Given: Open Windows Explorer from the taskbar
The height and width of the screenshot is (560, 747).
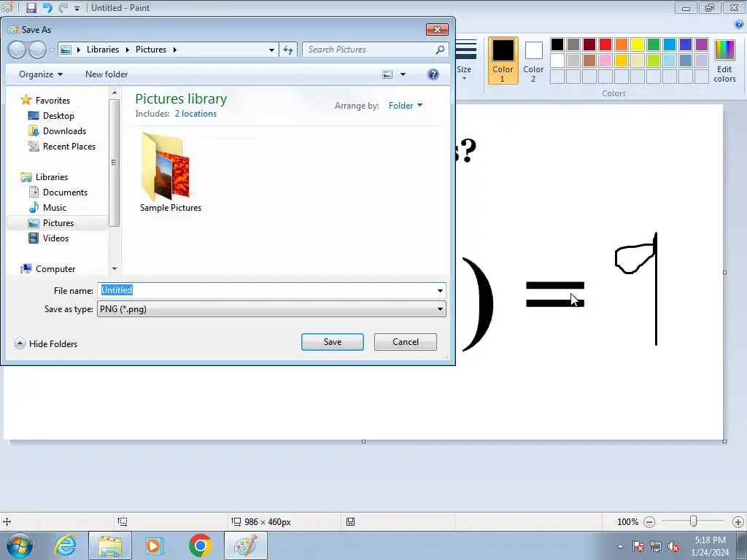Looking at the screenshot, I should [x=110, y=545].
